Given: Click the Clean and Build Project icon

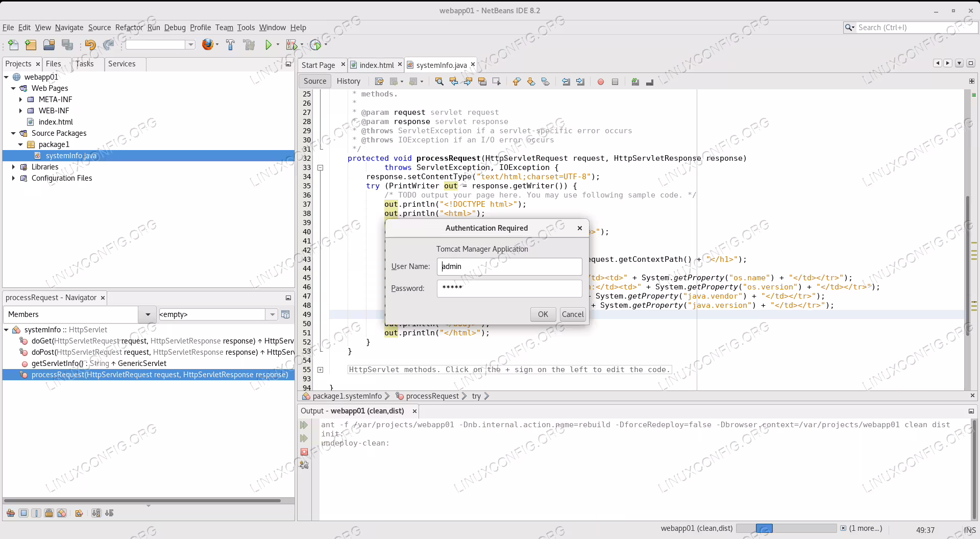Looking at the screenshot, I should (x=249, y=45).
